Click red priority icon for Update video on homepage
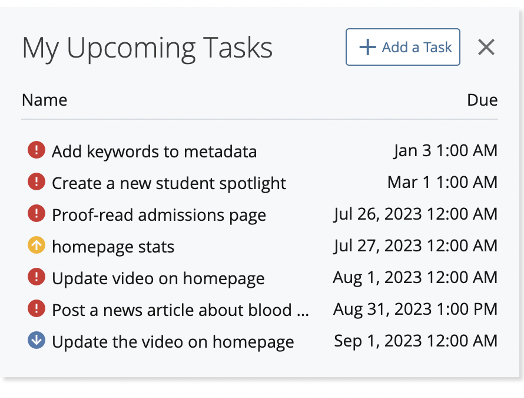524x398 pixels. (36, 277)
